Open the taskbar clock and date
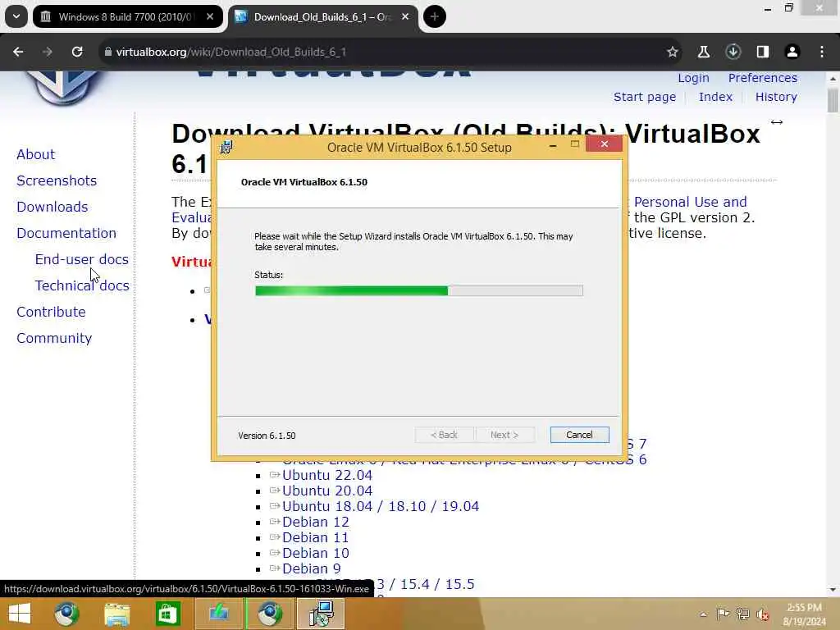 pos(804,614)
